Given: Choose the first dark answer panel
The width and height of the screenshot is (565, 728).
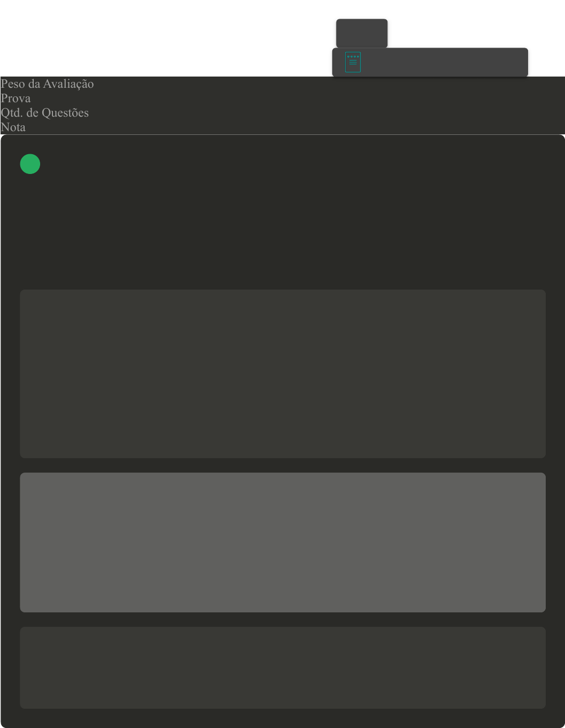Looking at the screenshot, I should 282,374.
